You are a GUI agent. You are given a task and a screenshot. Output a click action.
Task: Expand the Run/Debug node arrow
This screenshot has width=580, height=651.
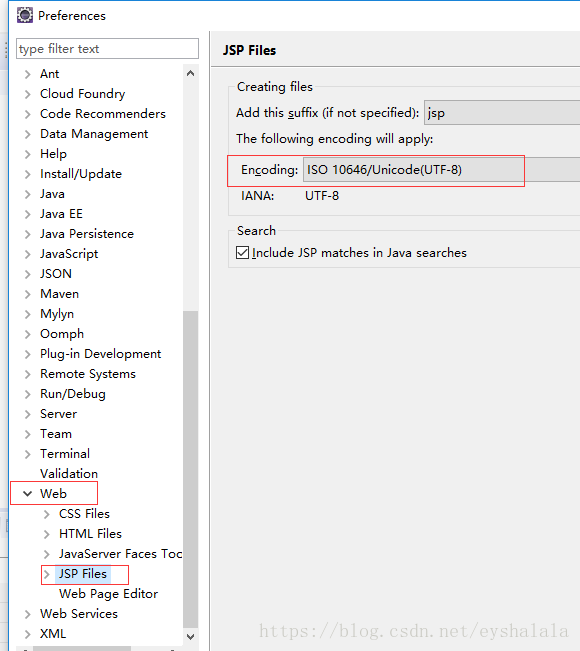(x=27, y=394)
